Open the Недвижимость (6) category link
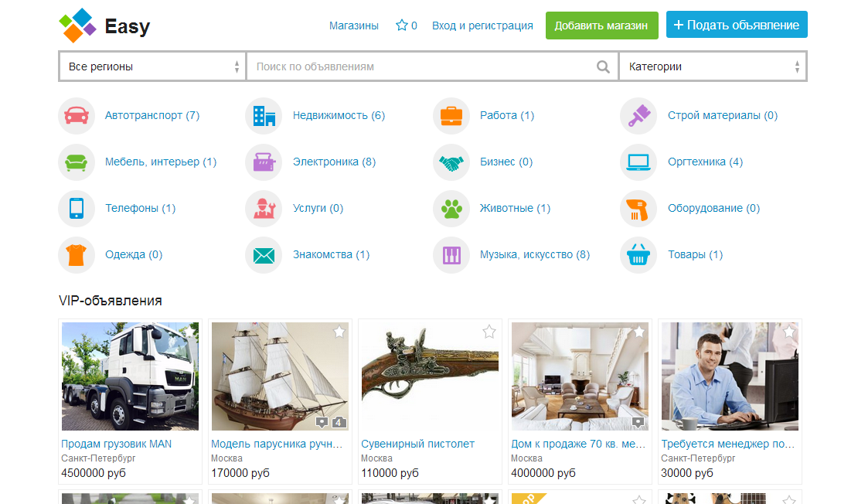 click(x=339, y=115)
